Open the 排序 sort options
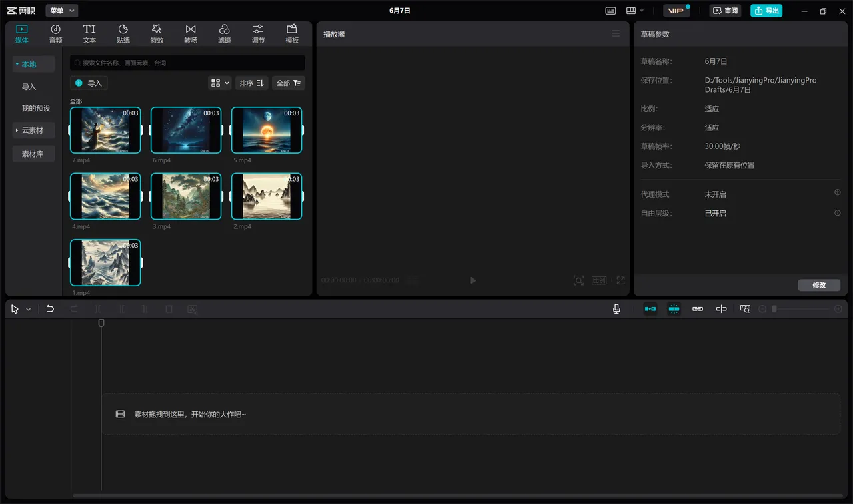Screen dimensions: 853x504 point(252,83)
